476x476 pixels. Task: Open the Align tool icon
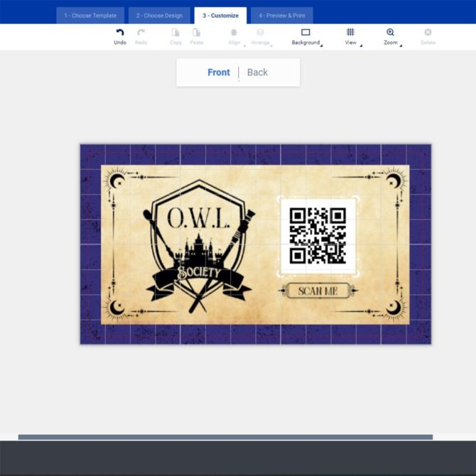point(234,33)
